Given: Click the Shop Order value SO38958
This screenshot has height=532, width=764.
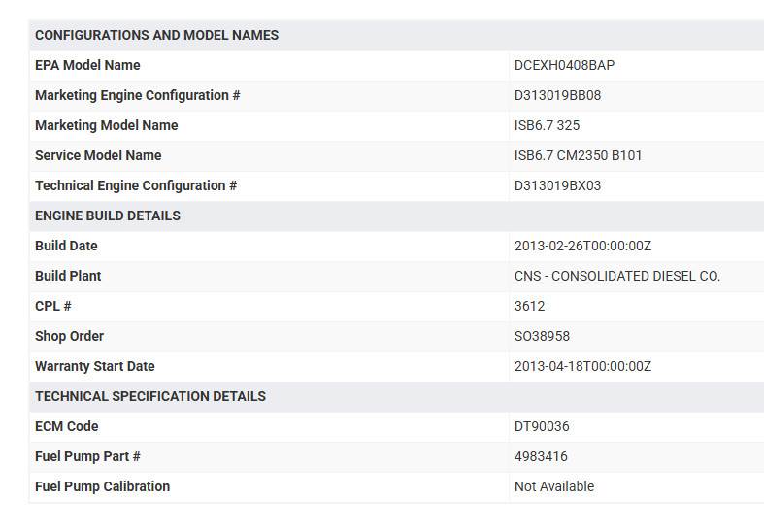Looking at the screenshot, I should point(542,337).
